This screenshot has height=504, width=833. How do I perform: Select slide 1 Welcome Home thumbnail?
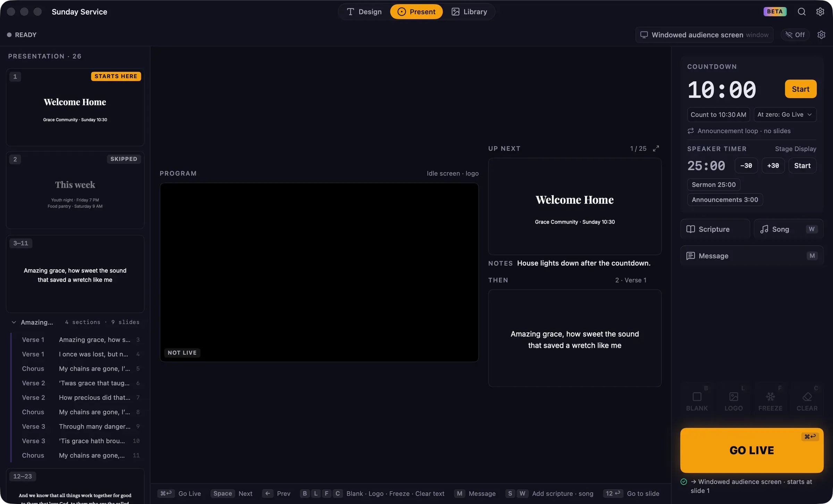click(x=75, y=107)
